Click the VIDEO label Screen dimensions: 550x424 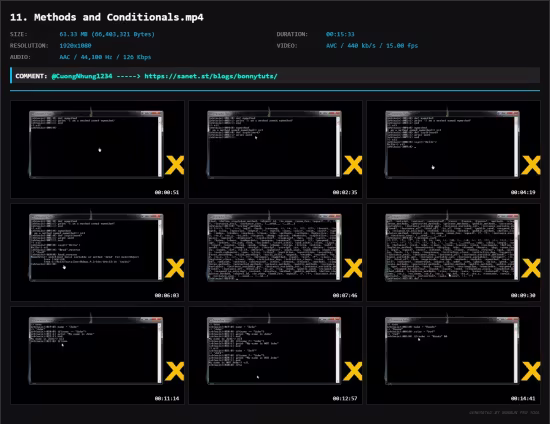pos(287,46)
